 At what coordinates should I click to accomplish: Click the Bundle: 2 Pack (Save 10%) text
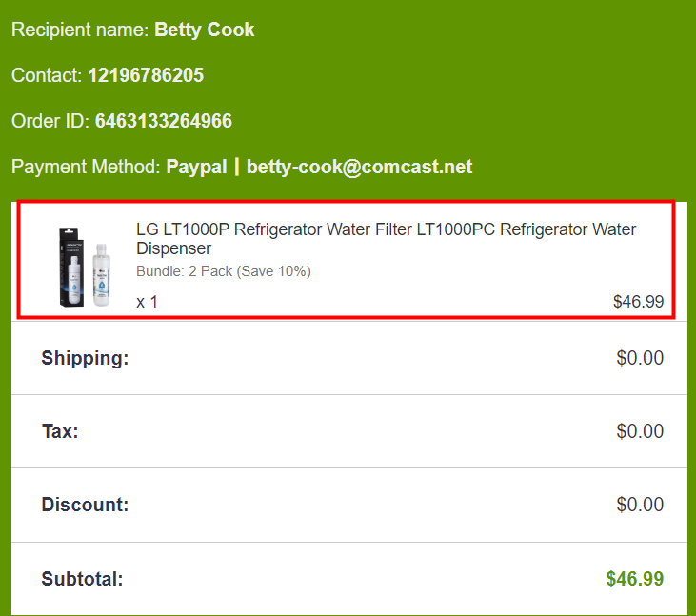pos(224,271)
